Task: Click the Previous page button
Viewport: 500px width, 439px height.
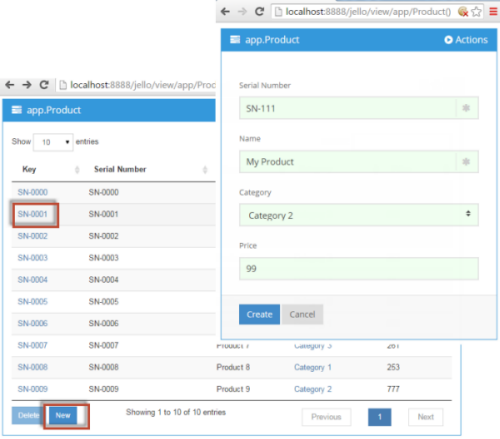Action: pyautogui.click(x=326, y=417)
